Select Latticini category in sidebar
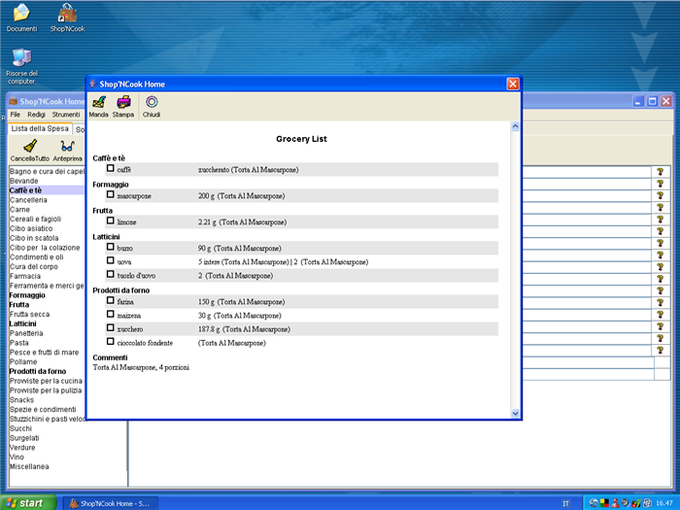680x510 pixels. point(23,324)
